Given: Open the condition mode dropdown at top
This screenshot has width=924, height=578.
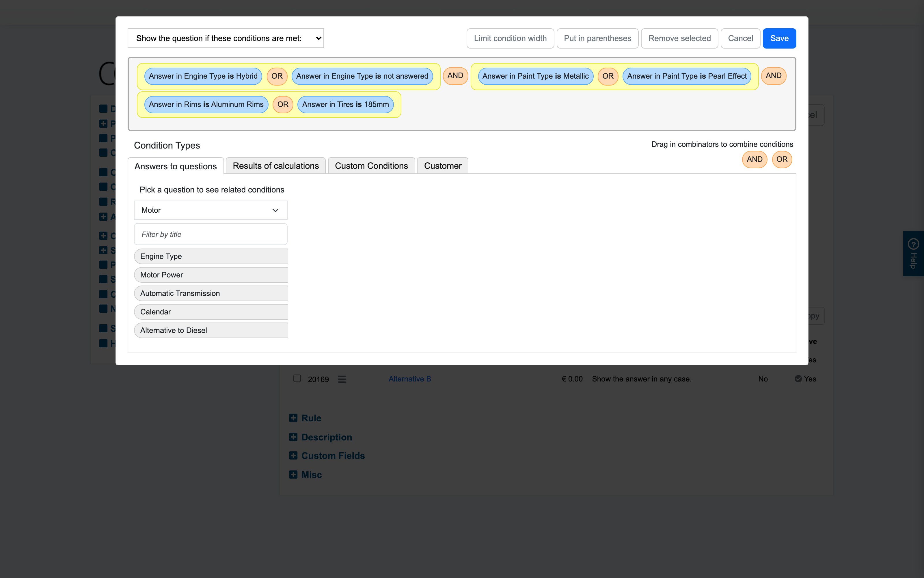Looking at the screenshot, I should click(226, 38).
